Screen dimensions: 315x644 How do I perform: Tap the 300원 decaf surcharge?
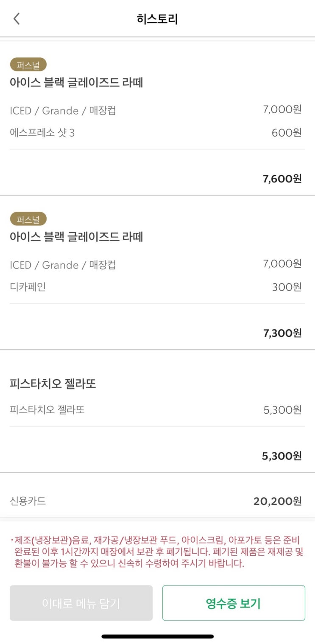click(287, 287)
